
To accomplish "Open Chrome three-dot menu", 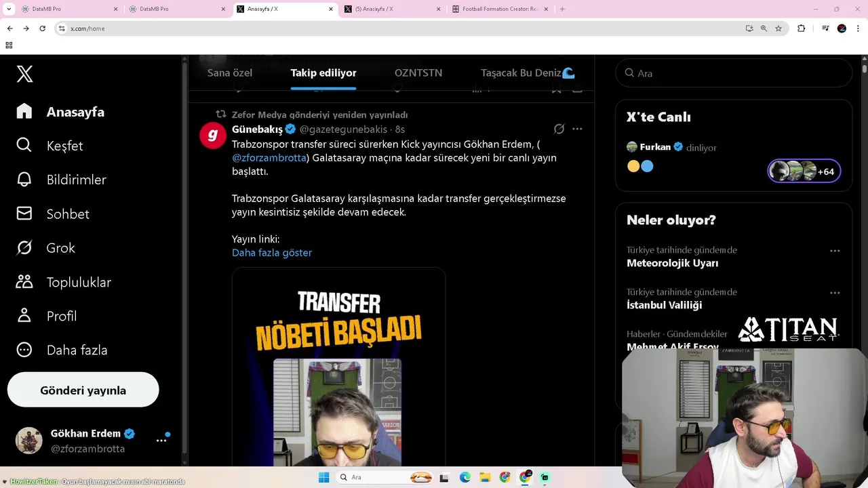I will 858,28.
